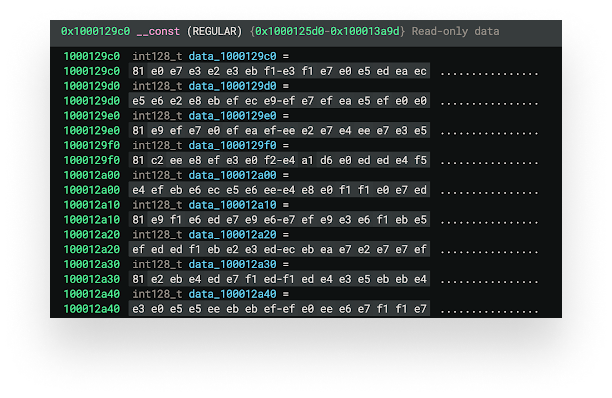Select symbol data_1000129e0
This screenshot has width=612, height=398.
tap(233, 115)
